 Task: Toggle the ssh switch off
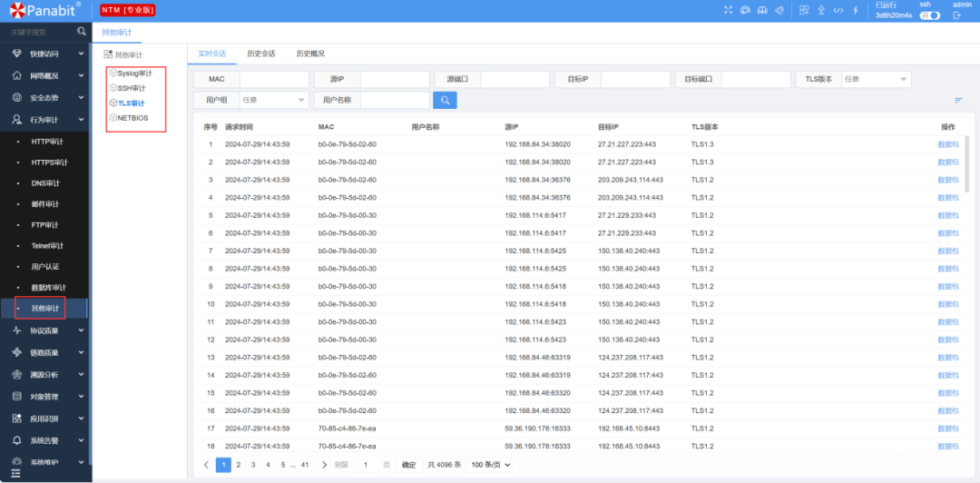929,15
